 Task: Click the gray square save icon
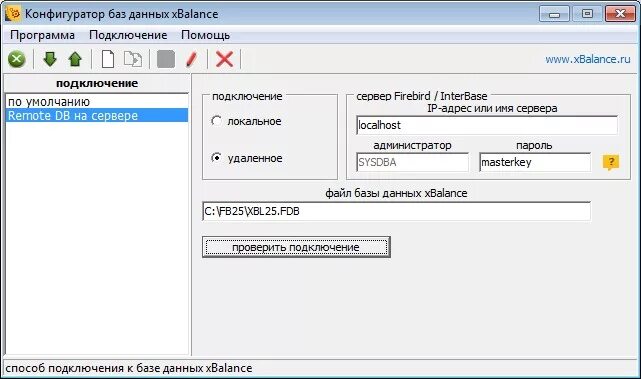(x=166, y=59)
